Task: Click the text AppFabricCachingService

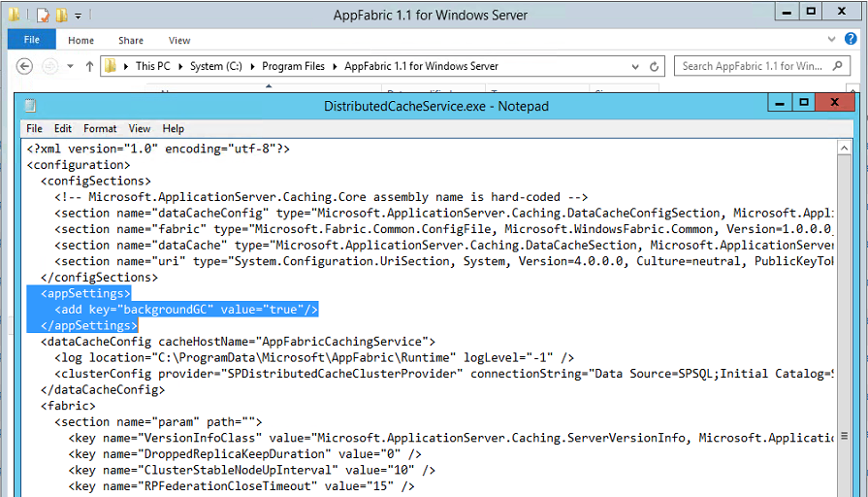Action: 341,342
